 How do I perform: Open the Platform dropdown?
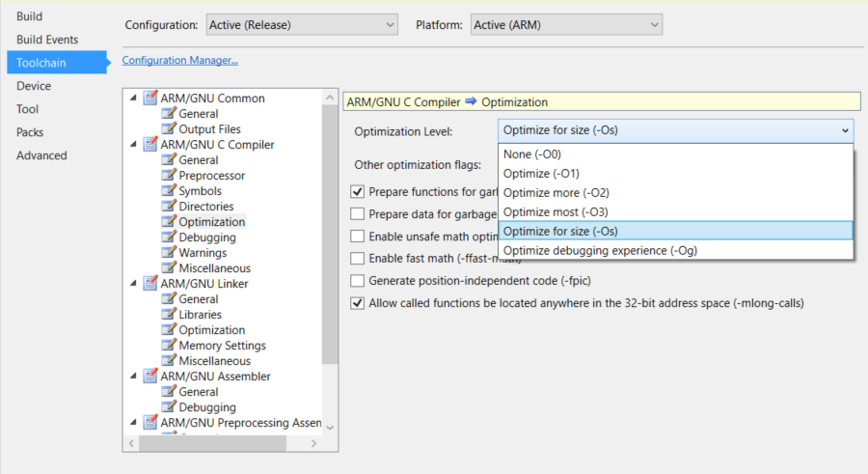tap(565, 24)
